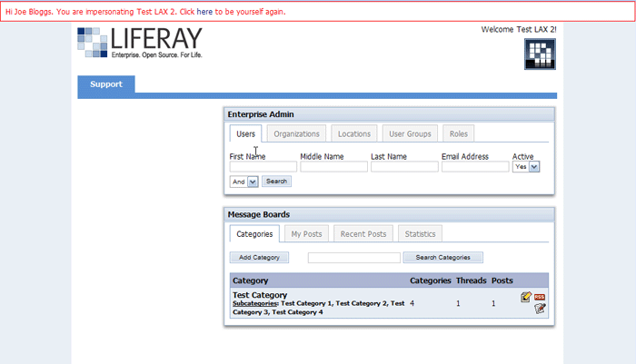Focus the Email Address field
The image size is (636, 364).
[475, 167]
